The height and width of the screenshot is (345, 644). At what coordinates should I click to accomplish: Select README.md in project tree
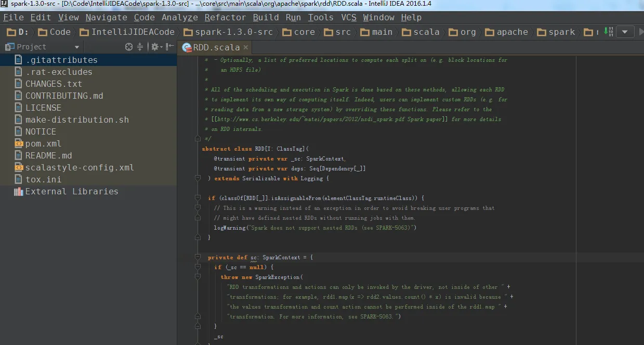point(49,156)
